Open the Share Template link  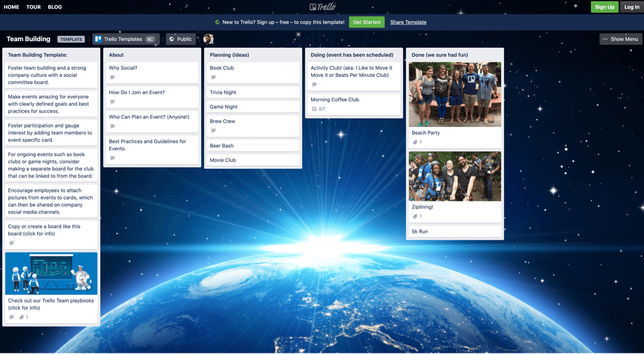pyautogui.click(x=408, y=21)
